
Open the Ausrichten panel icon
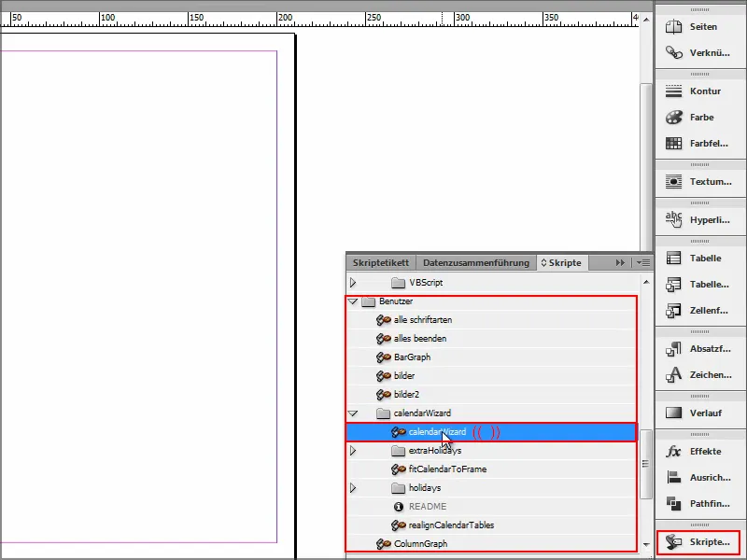pos(673,477)
